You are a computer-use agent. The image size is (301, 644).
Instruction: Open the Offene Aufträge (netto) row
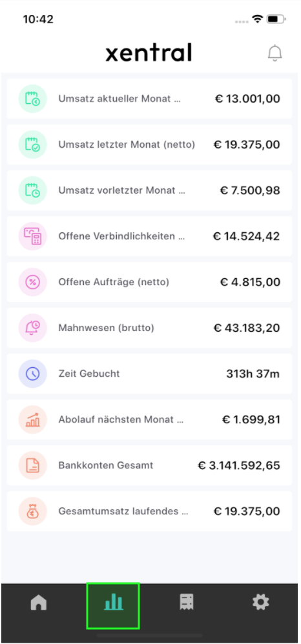(x=150, y=282)
